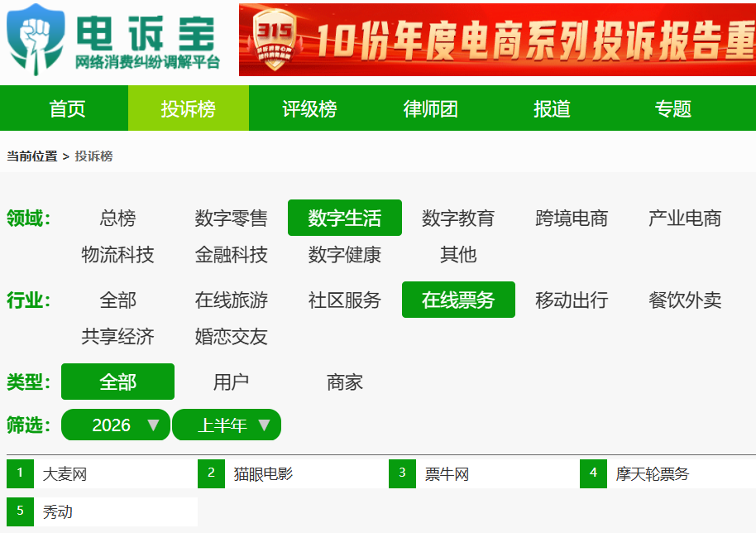756x533 pixels.
Task: Select the 金融科技 domain filter
Action: (x=231, y=254)
